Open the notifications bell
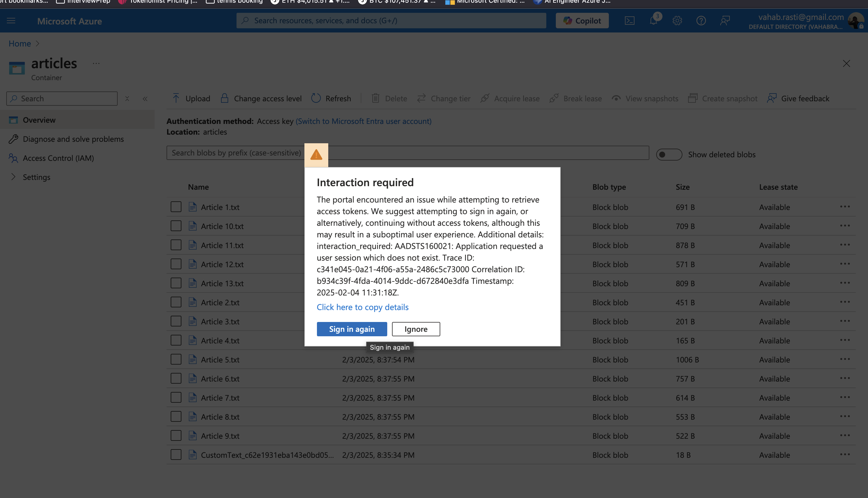The height and width of the screenshot is (498, 868). 654,21
